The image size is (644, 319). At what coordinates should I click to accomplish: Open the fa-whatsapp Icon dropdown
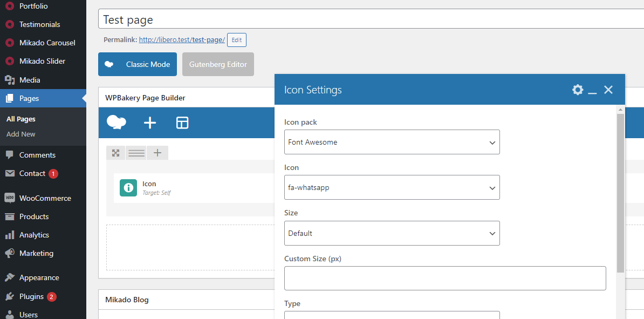(392, 187)
